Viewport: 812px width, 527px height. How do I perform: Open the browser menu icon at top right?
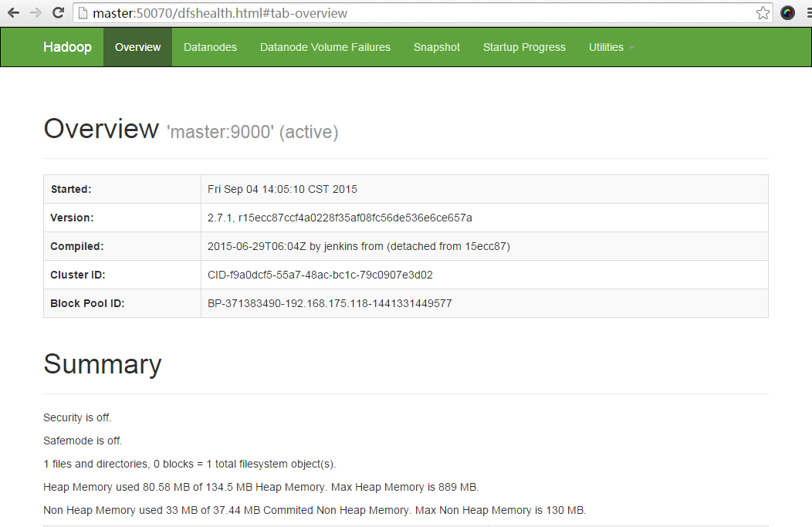[x=809, y=13]
